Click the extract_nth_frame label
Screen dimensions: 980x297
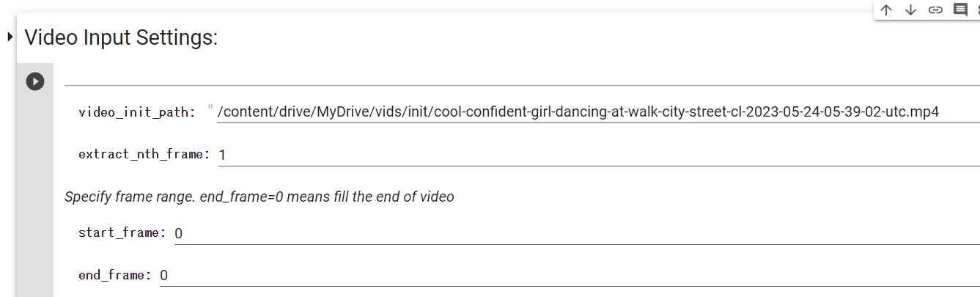[144, 155]
